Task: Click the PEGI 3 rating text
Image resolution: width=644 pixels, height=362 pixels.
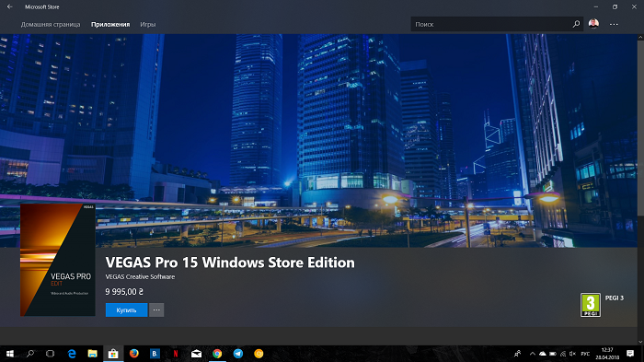Action: point(615,298)
